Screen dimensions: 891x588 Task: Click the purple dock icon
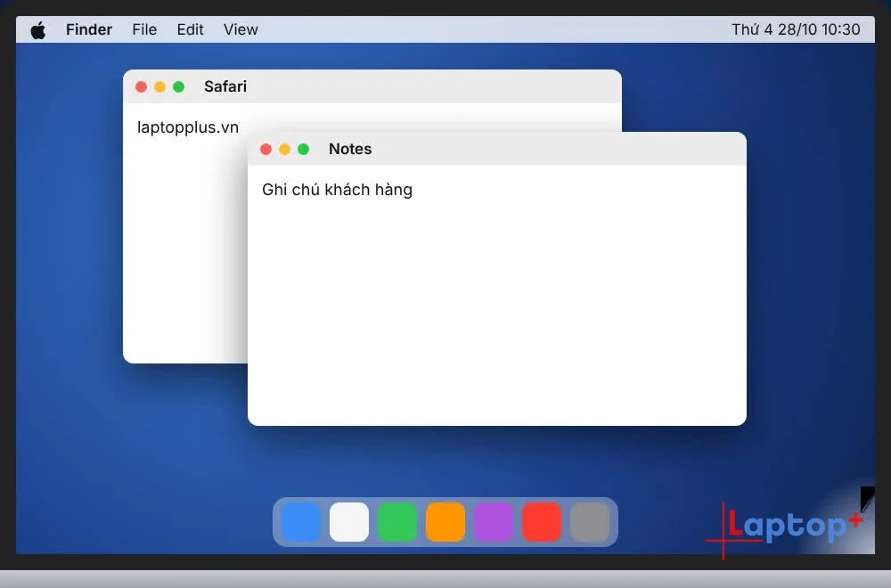click(494, 521)
